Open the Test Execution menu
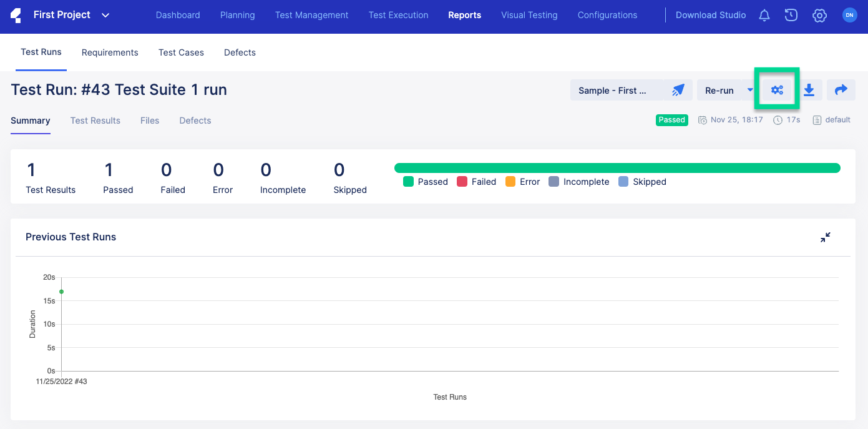This screenshot has width=868, height=429. point(398,15)
